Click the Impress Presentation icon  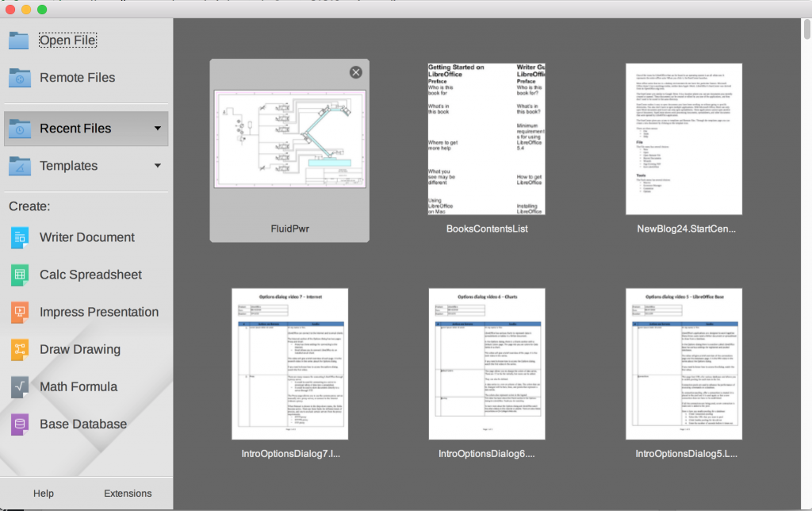(x=20, y=313)
